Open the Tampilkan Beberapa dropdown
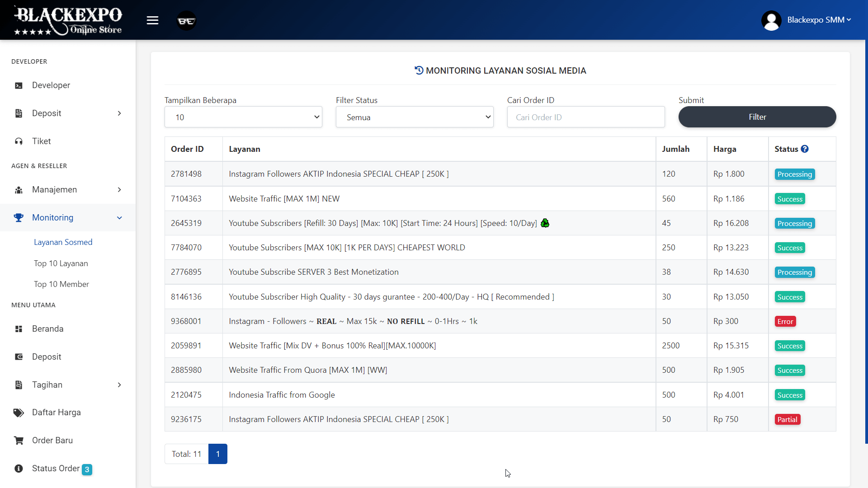868x488 pixels. [x=243, y=117]
